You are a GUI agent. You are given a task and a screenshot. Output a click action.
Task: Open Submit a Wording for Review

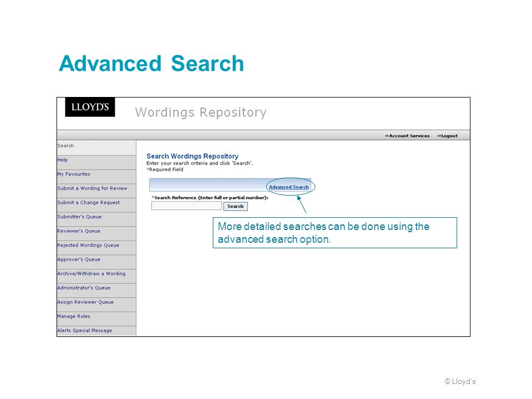tap(96, 191)
